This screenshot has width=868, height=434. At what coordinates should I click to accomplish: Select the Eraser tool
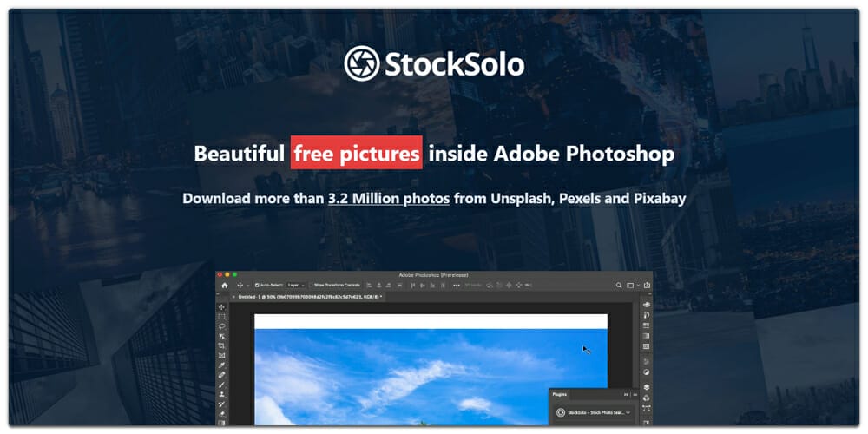coord(221,414)
